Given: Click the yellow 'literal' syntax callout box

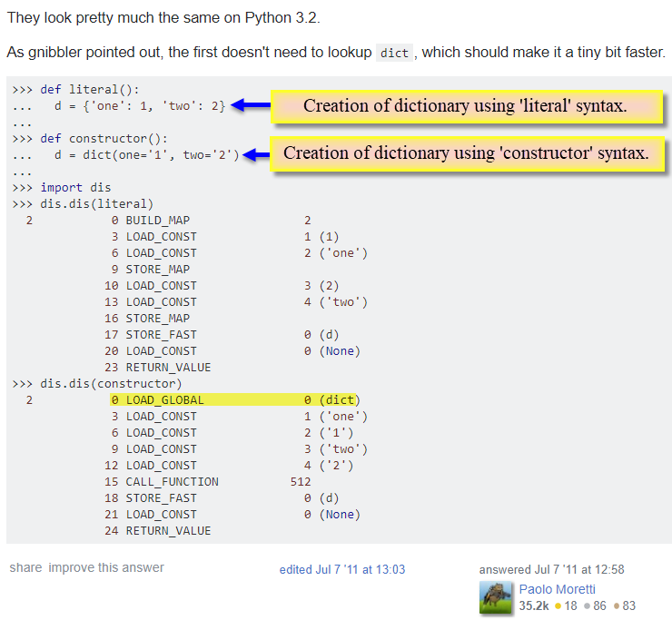Looking at the screenshot, I should [465, 106].
